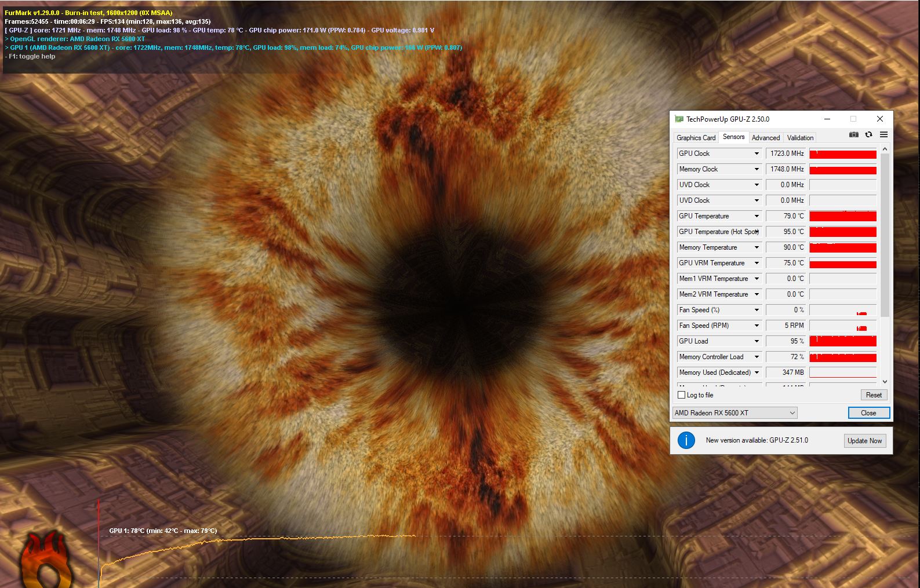The image size is (920, 588).
Task: Open the AMD Radeon RX 5600 XT selector
Action: point(734,413)
